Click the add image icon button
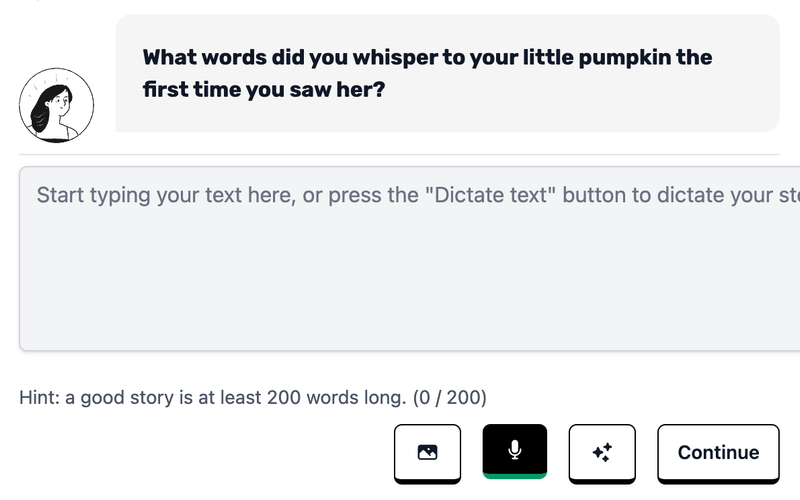Viewport: 800px width, 500px height. pyautogui.click(x=427, y=452)
